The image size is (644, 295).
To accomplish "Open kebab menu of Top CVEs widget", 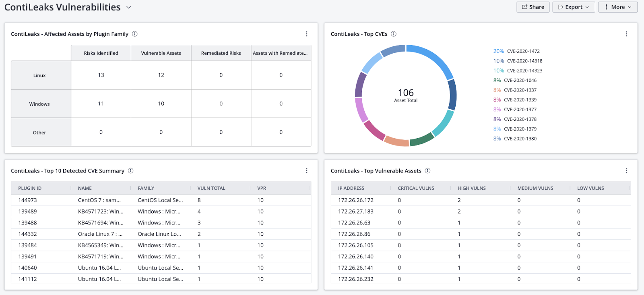I will [x=627, y=34].
